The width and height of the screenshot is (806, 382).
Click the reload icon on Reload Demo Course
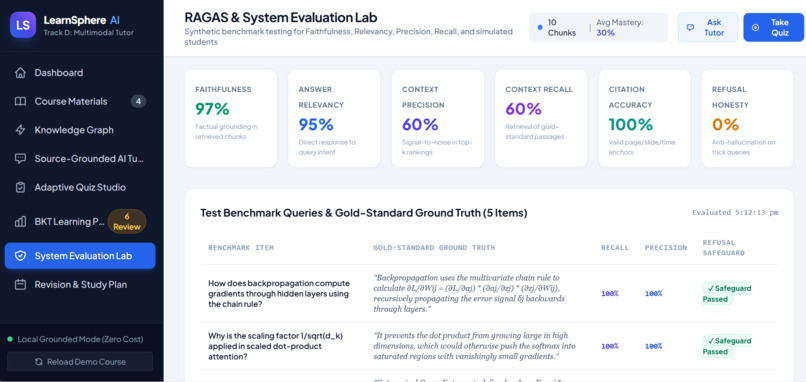(39, 362)
